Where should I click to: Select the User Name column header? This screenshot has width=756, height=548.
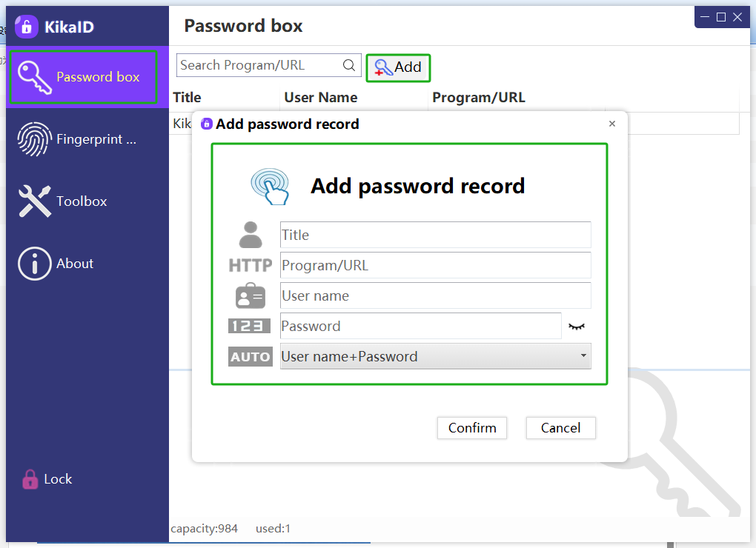click(321, 97)
